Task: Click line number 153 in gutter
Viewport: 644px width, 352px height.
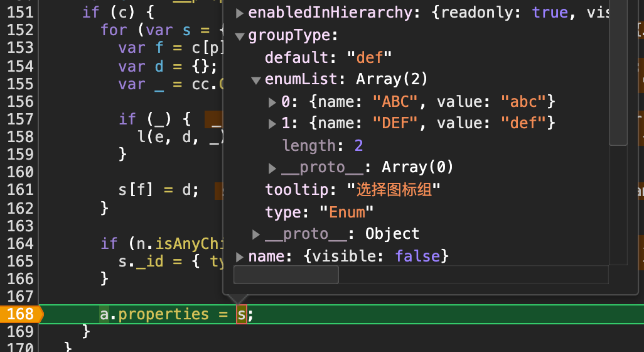Action: [20, 48]
